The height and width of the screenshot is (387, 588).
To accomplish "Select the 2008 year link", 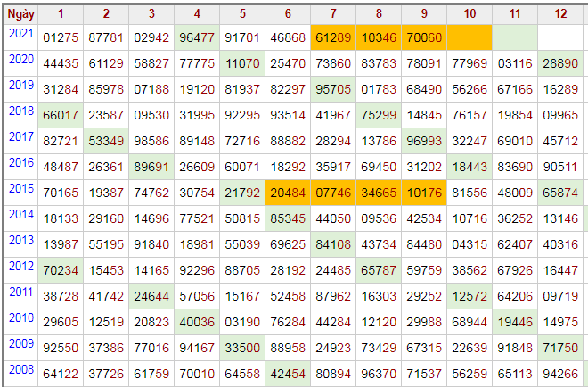I will [19, 369].
